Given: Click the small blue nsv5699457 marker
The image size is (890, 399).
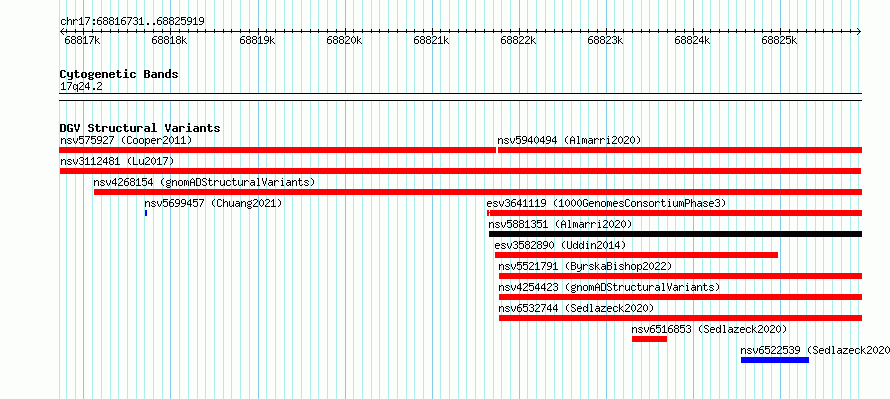Looking at the screenshot, I should pyautogui.click(x=146, y=213).
